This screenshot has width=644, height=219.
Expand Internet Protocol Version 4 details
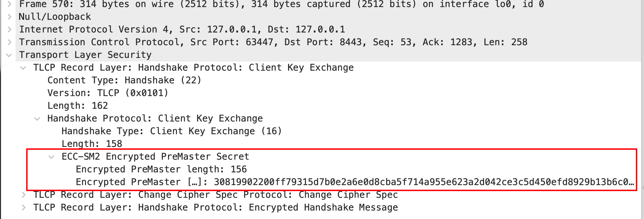[10, 29]
